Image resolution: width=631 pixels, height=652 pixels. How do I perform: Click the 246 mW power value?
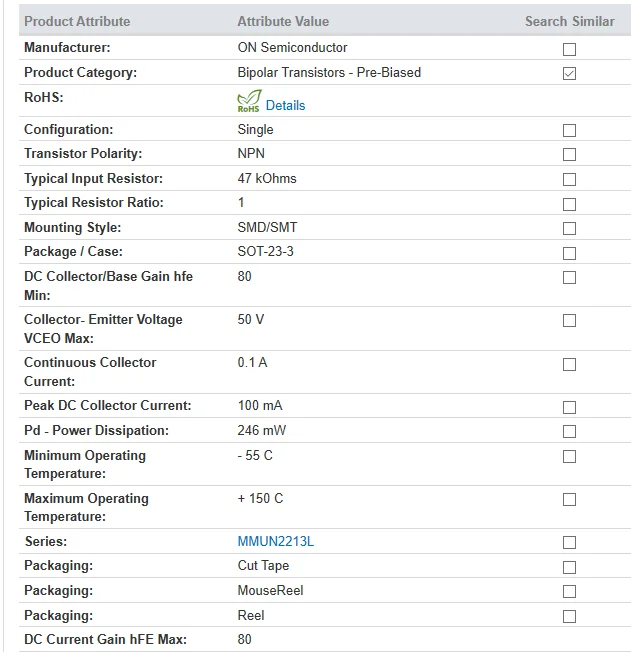[262, 430]
